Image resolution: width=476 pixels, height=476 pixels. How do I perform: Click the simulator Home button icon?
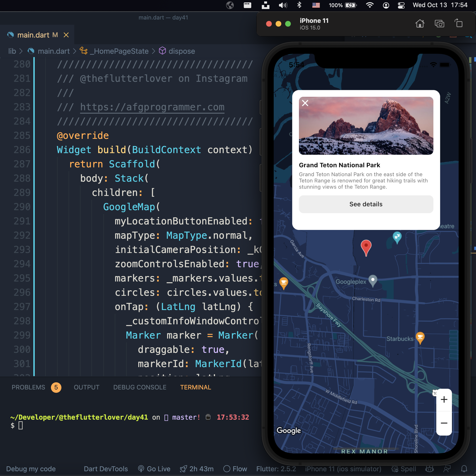click(420, 24)
